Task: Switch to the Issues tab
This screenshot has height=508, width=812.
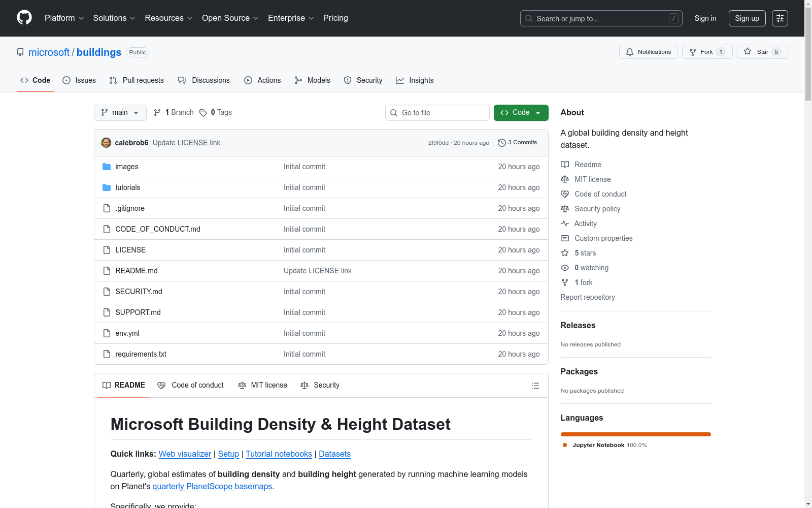Action: coord(79,80)
